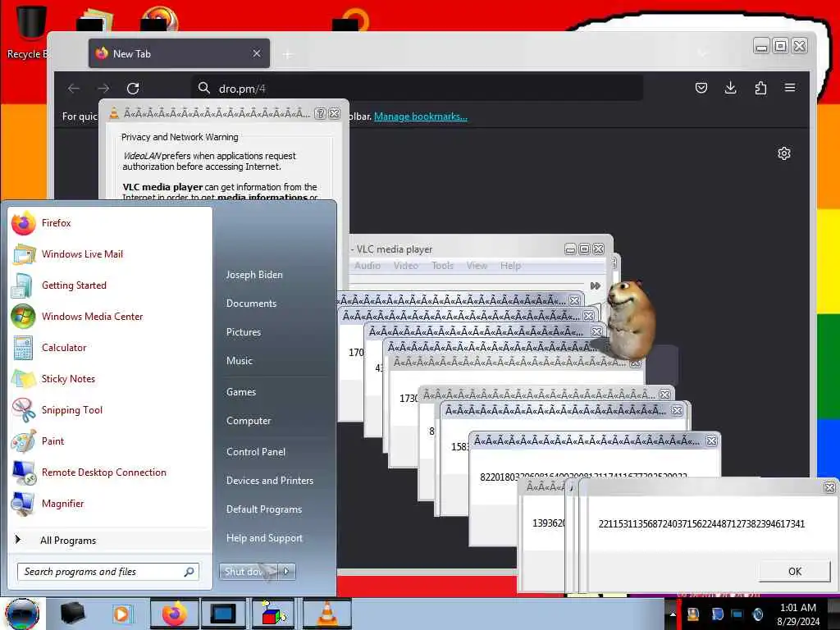Open Help menu in VLC media player
Image resolution: width=840 pixels, height=630 pixels.
(x=510, y=266)
